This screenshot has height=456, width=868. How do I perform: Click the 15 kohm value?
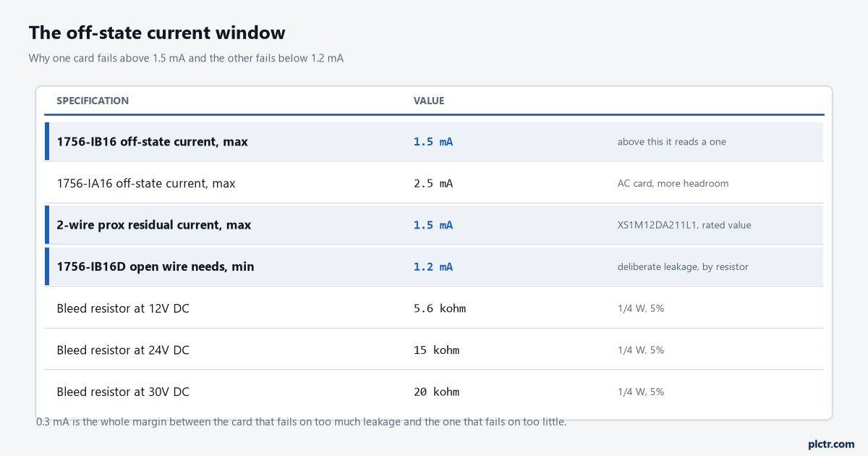436,350
